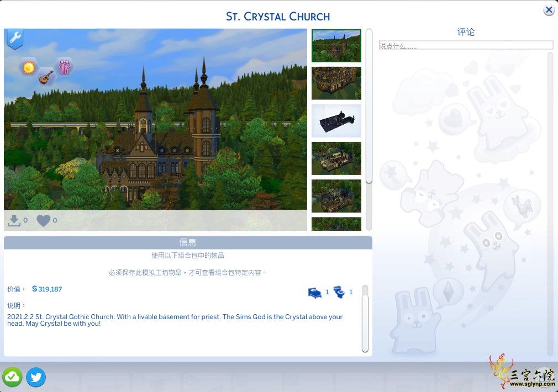The height and width of the screenshot is (392, 558).
Task: Click the 评论 comments heading
Action: tap(466, 32)
